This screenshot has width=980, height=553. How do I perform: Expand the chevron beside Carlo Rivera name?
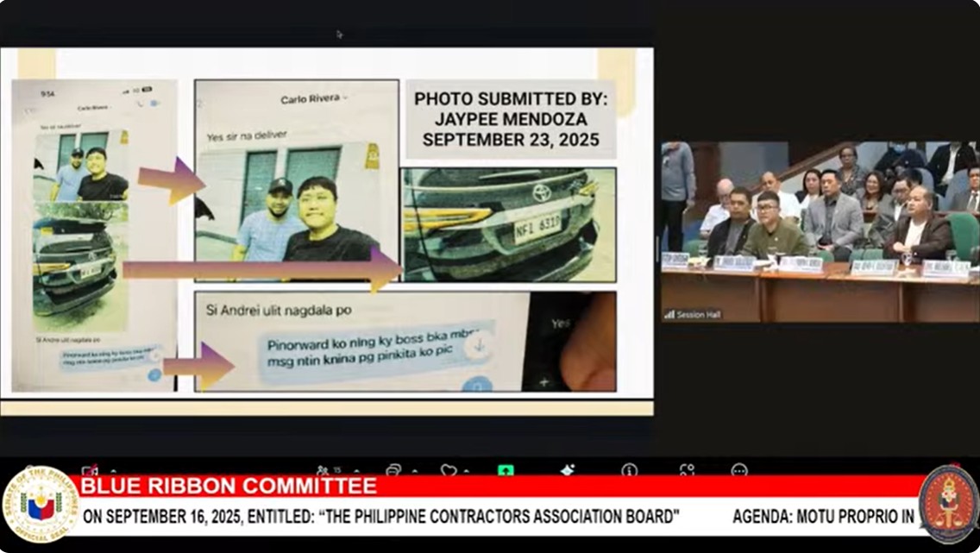click(x=345, y=100)
